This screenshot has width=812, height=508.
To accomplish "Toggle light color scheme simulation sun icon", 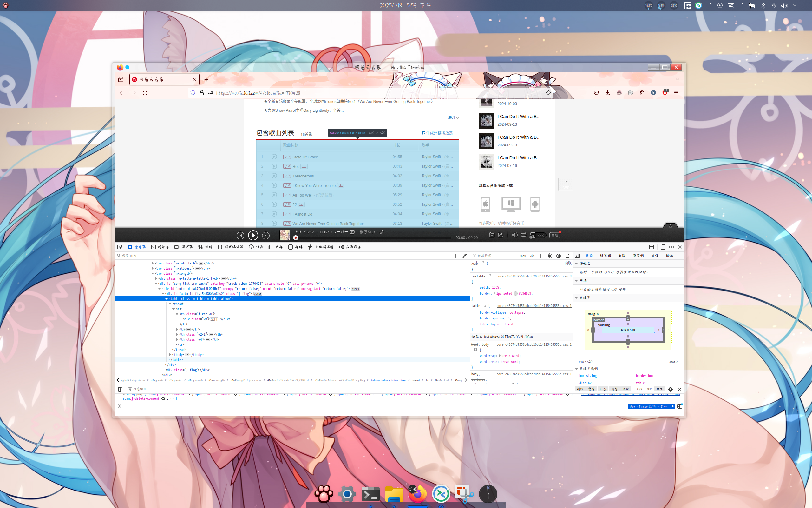I will 550,256.
